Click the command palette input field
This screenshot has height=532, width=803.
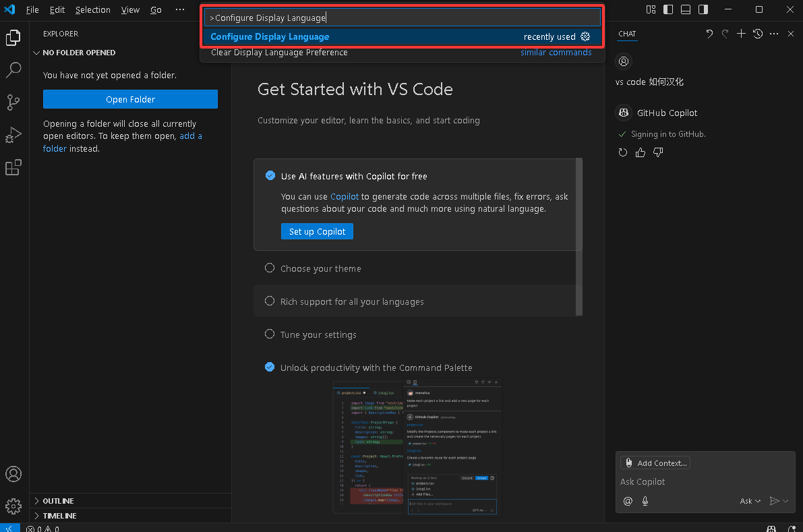(402, 18)
